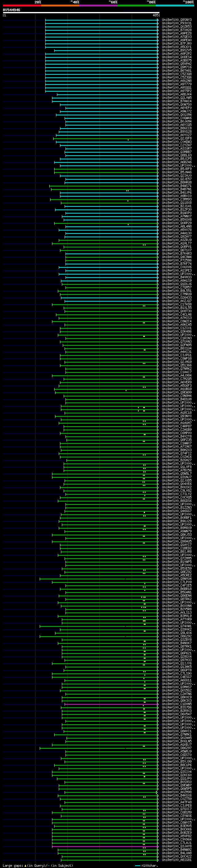The width and height of the screenshot is (197, 868).
Task: Select hit UniRef100_Q3JAY8
Action: click(177, 846)
